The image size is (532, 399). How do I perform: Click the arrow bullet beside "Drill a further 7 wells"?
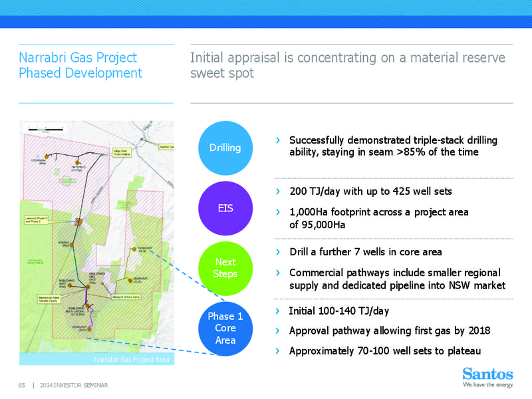278,252
